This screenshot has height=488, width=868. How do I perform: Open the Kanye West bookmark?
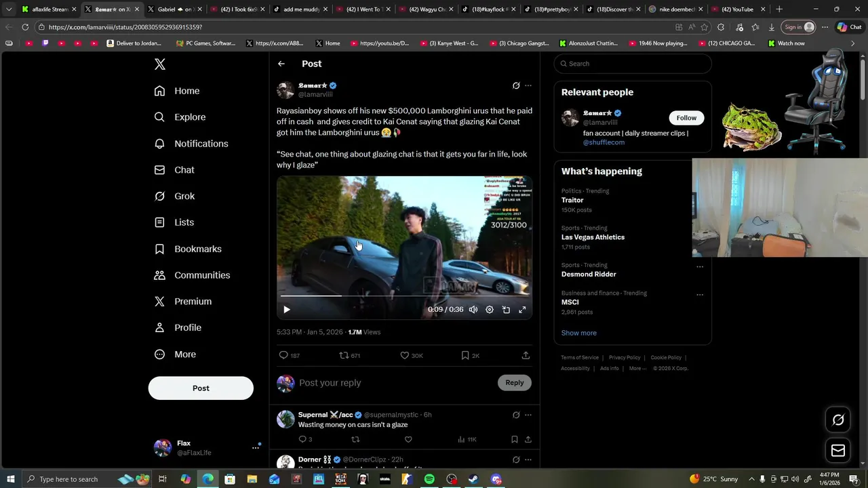pos(450,43)
